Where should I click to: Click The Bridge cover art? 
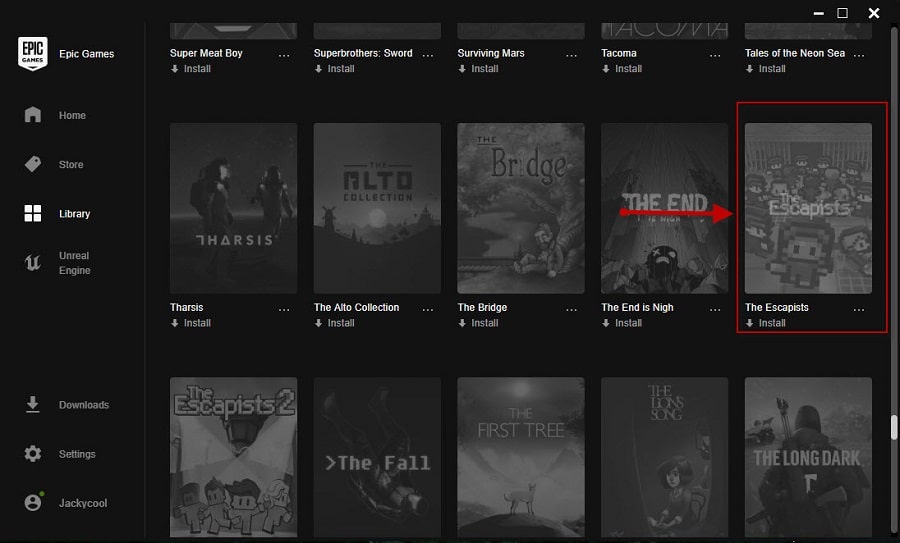pyautogui.click(x=521, y=208)
